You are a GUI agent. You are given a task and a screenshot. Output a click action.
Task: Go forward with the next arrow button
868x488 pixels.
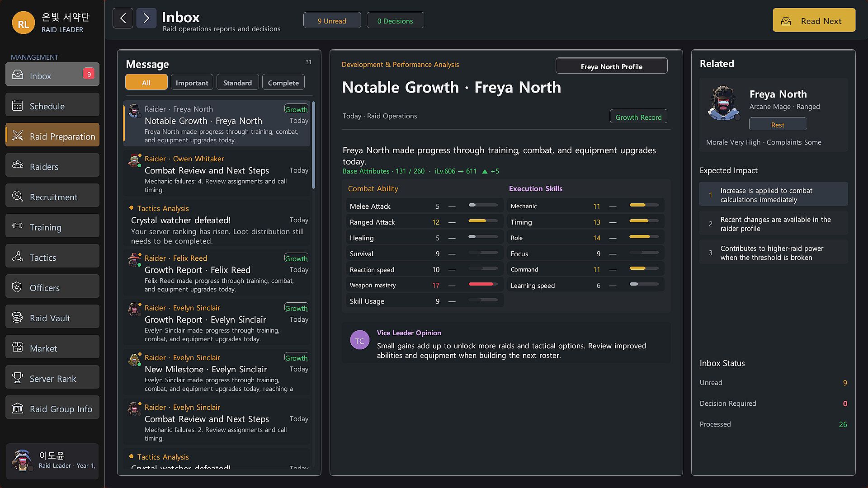(146, 18)
